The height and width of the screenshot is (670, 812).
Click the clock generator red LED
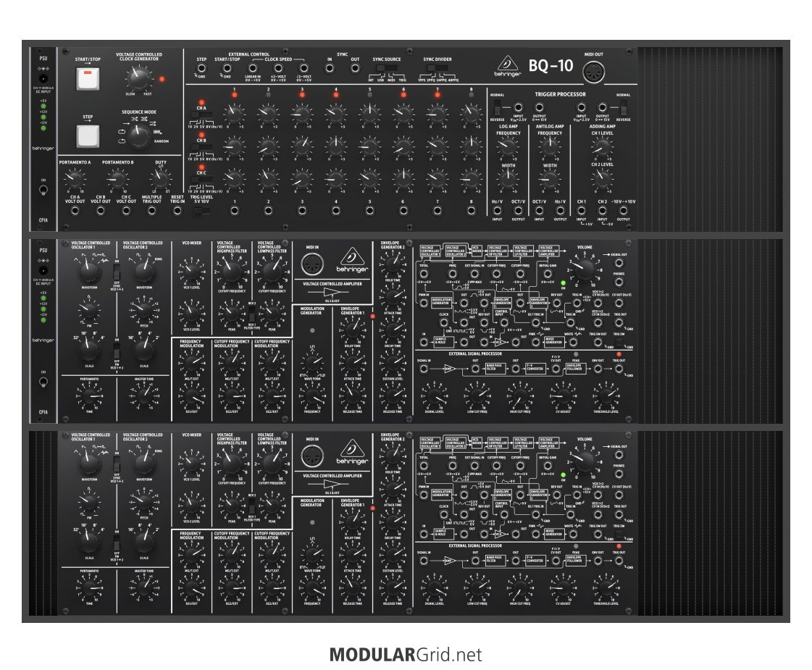point(162,79)
